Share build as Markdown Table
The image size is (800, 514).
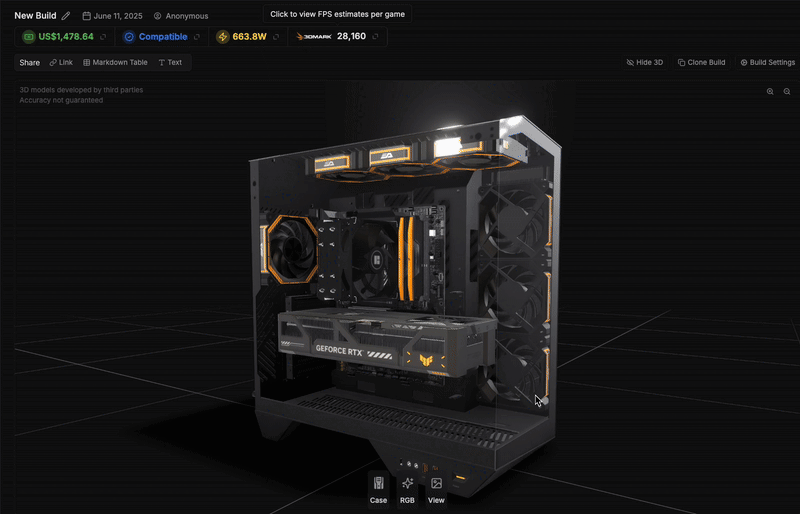[x=115, y=62]
